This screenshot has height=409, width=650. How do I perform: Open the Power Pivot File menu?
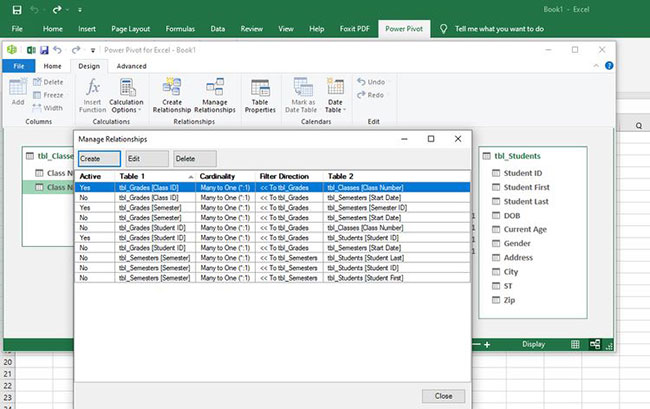(x=17, y=66)
